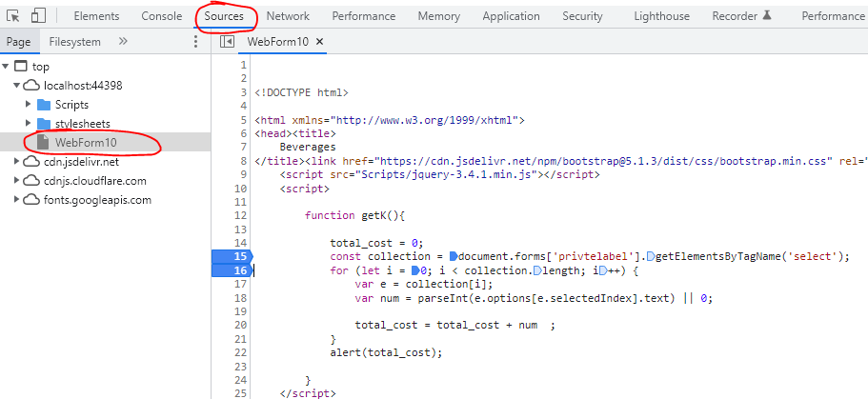
Task: Open the Console tab
Action: 162,16
